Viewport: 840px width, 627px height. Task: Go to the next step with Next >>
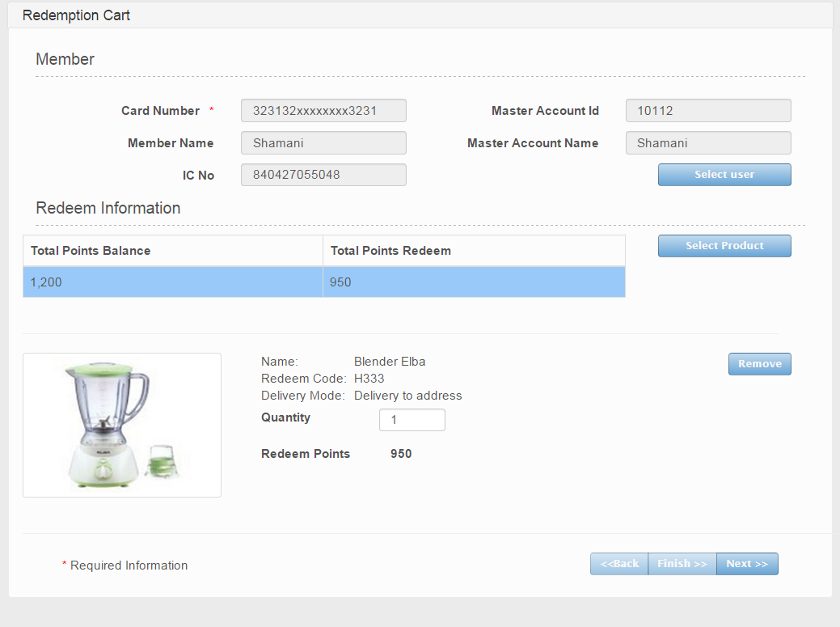747,564
